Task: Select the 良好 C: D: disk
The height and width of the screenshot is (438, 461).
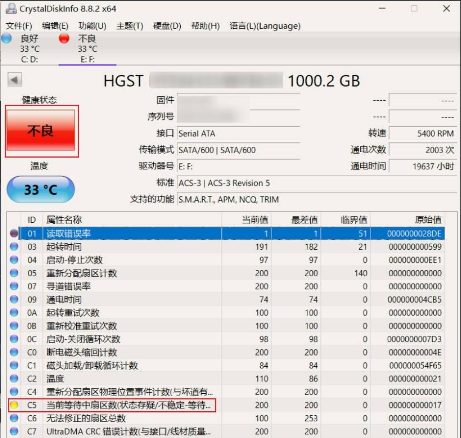Action: click(x=29, y=49)
